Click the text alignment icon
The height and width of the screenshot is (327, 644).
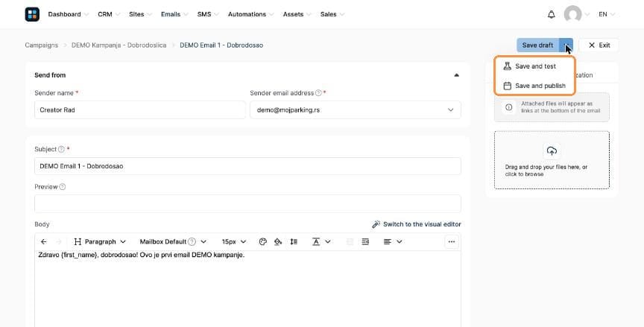click(x=388, y=241)
